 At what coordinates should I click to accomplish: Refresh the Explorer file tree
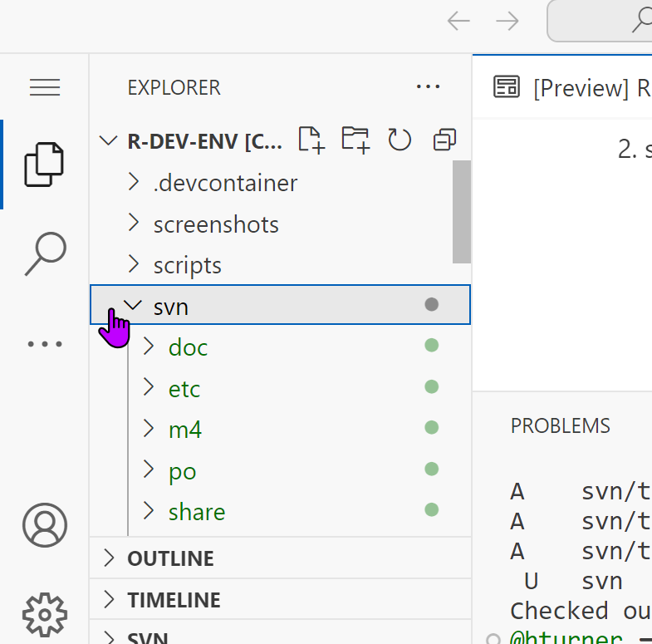pyautogui.click(x=400, y=140)
